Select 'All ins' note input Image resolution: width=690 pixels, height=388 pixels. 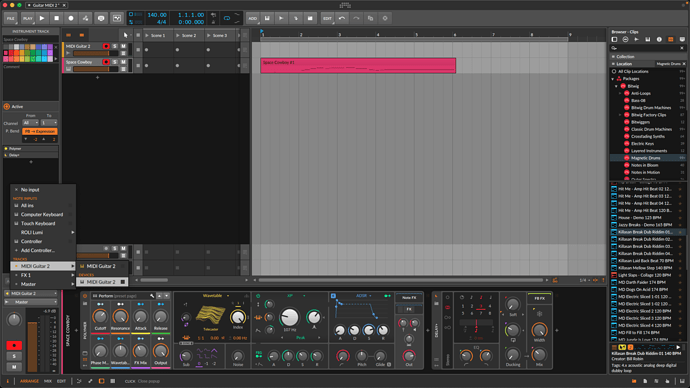43,205
